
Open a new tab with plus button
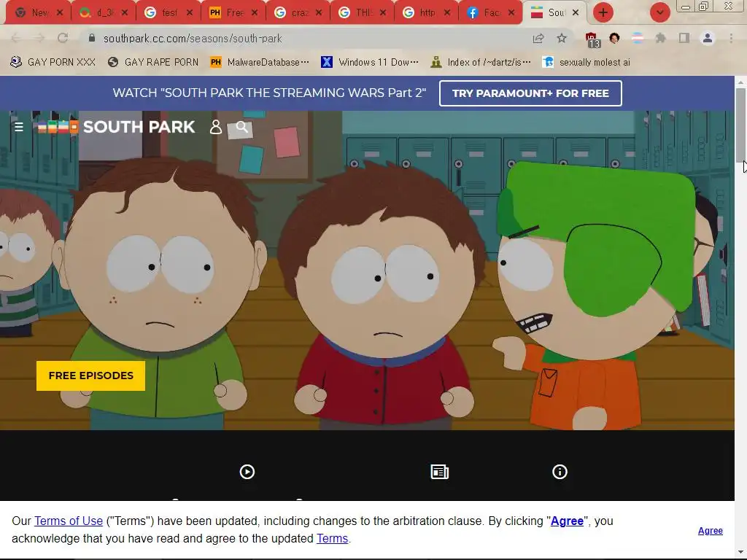pos(603,12)
